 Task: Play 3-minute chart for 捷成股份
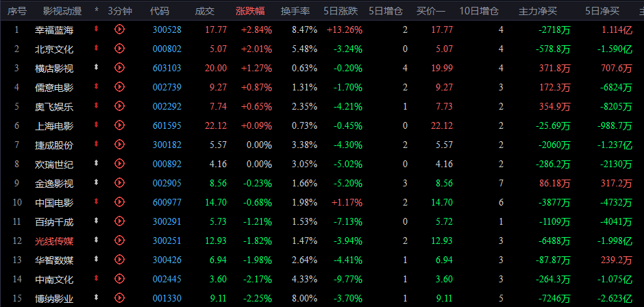point(119,145)
